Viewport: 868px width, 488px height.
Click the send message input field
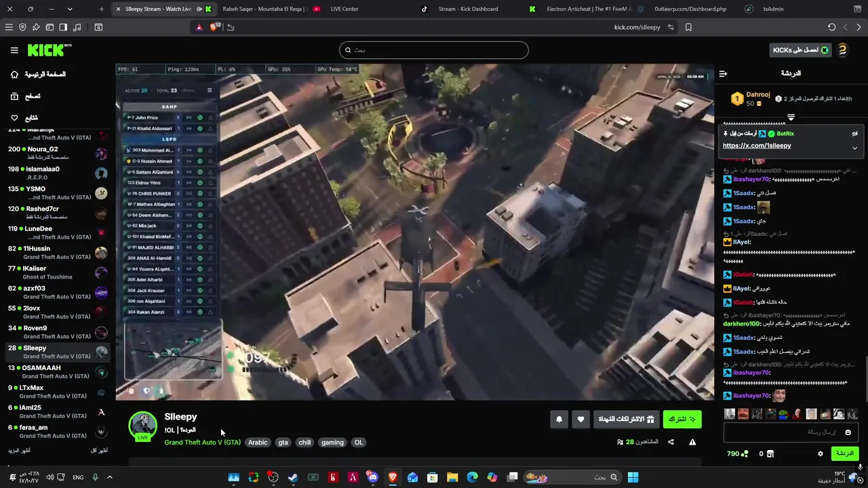pyautogui.click(x=791, y=432)
